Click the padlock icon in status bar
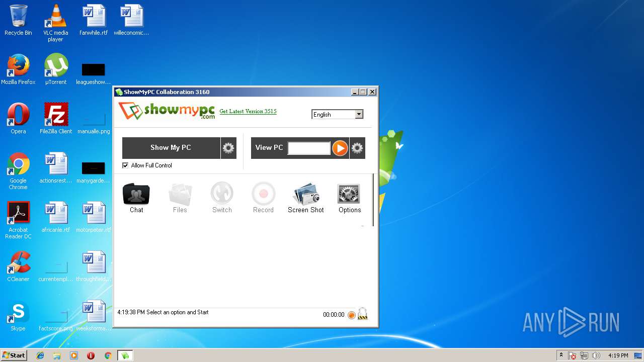Image resolution: width=644 pixels, height=362 pixels. click(362, 314)
